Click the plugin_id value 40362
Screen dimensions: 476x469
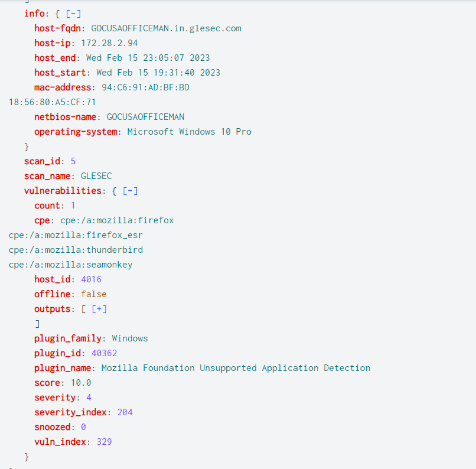[104, 353]
